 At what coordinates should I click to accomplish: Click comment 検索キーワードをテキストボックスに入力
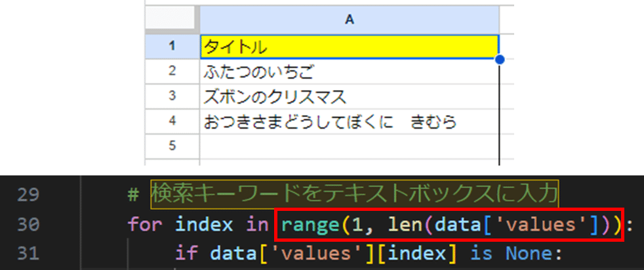pyautogui.click(x=355, y=194)
